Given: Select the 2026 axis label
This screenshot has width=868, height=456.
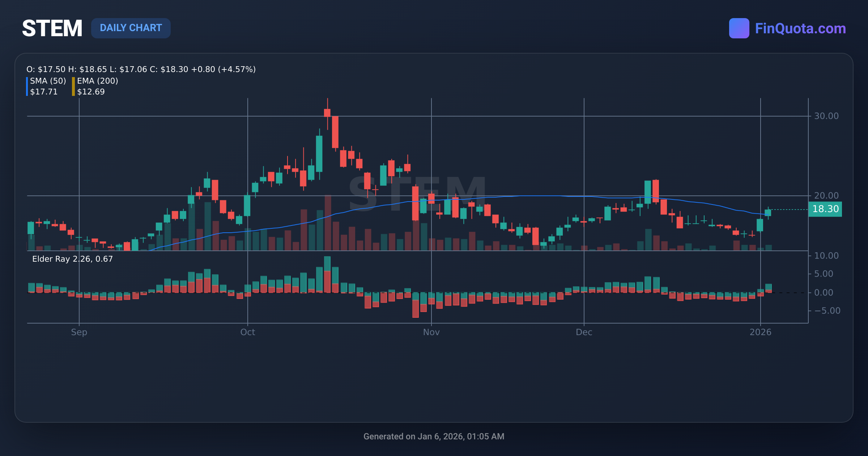Looking at the screenshot, I should click(761, 332).
